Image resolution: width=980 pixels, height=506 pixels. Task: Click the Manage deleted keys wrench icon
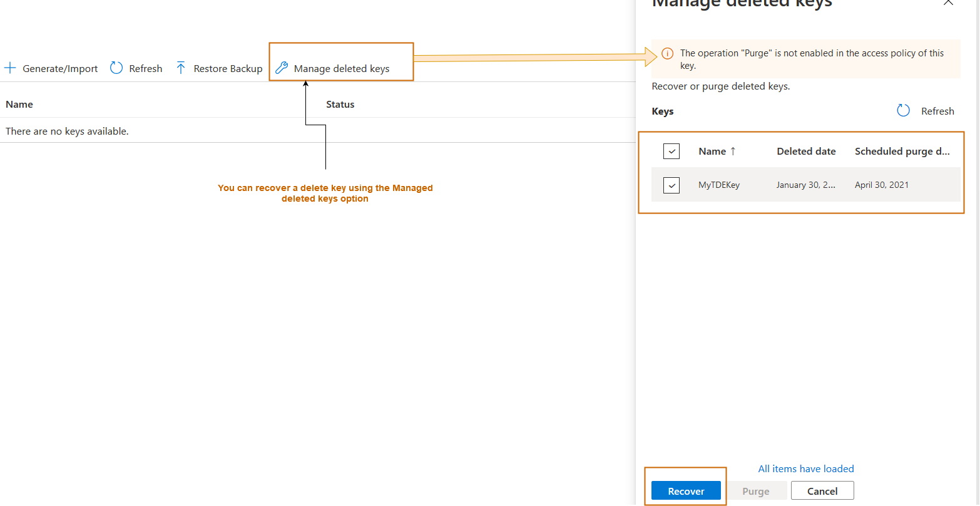[282, 68]
